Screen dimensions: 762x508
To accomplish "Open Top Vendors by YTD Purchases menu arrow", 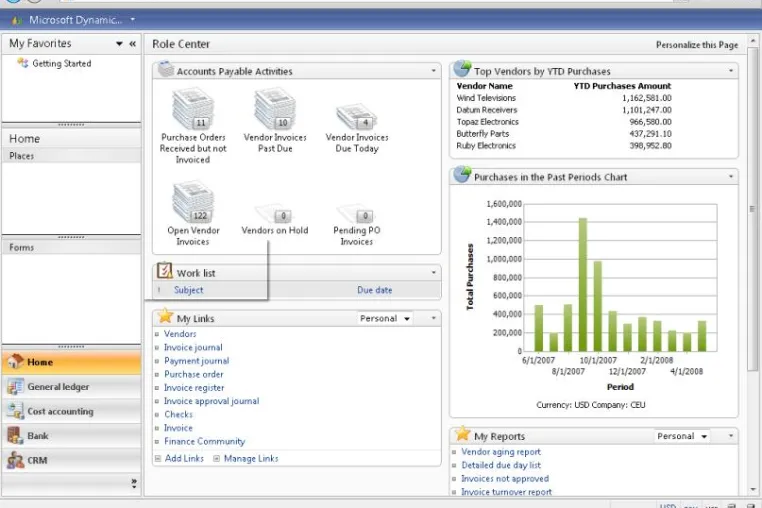I will (730, 71).
